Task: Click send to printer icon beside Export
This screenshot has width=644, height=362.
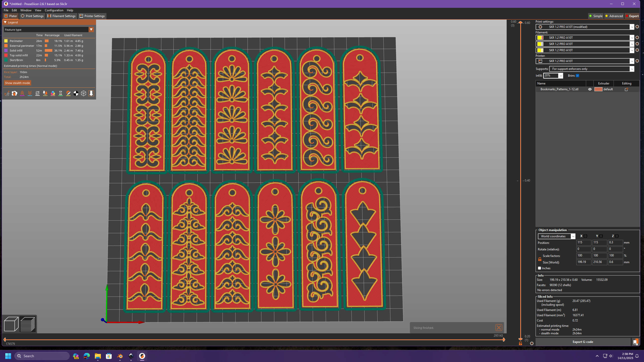Action: click(635, 342)
